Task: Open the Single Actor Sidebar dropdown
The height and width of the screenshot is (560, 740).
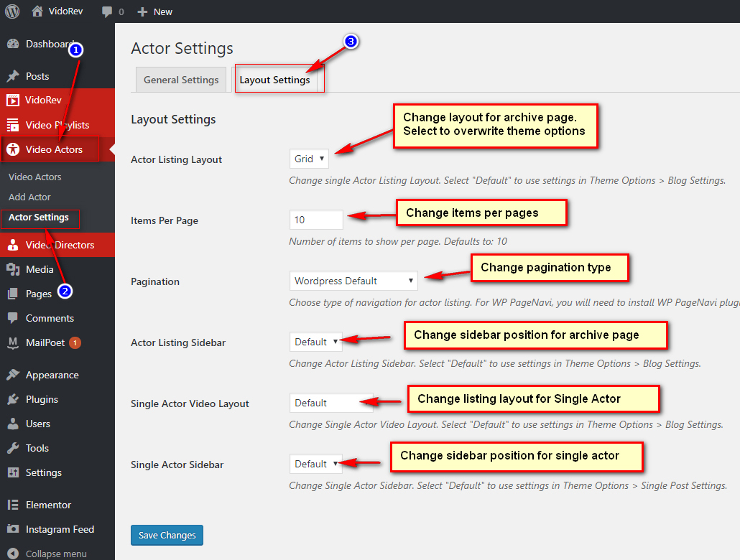Action: [x=316, y=465]
